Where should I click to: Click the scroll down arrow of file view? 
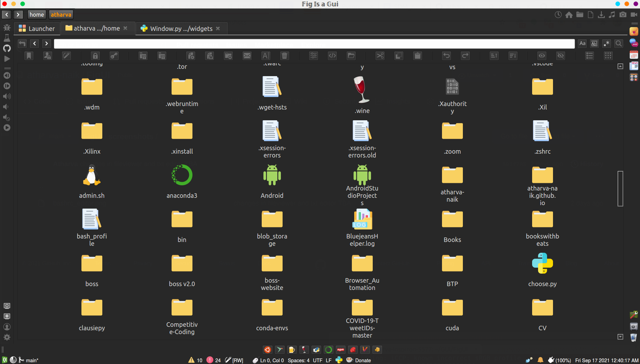point(620,337)
